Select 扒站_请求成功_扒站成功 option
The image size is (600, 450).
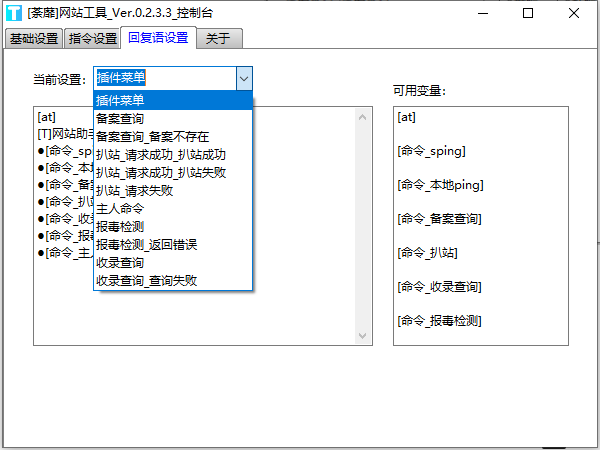[160, 154]
